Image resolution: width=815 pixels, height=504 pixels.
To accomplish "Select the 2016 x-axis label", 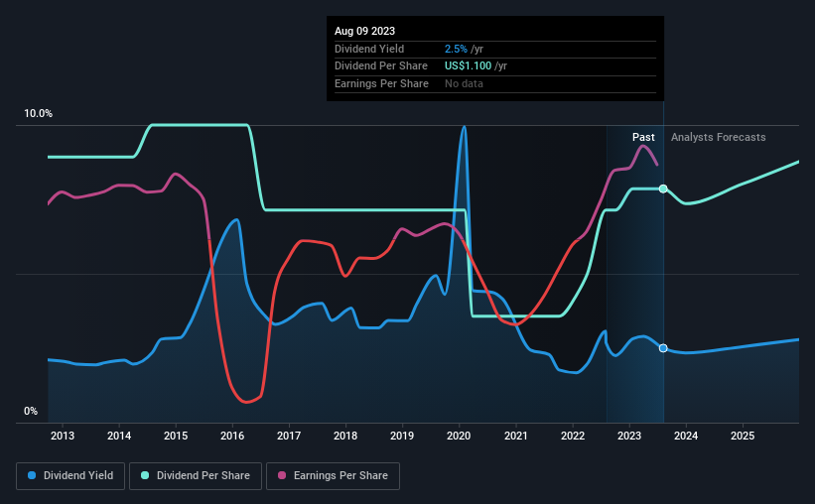I will [232, 436].
